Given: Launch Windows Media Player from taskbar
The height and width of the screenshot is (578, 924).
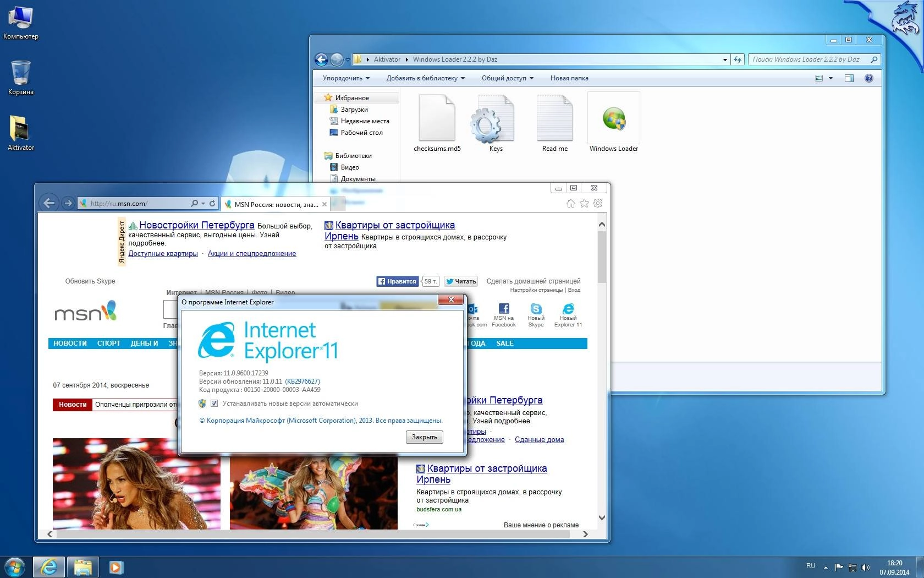Looking at the screenshot, I should pyautogui.click(x=116, y=567).
